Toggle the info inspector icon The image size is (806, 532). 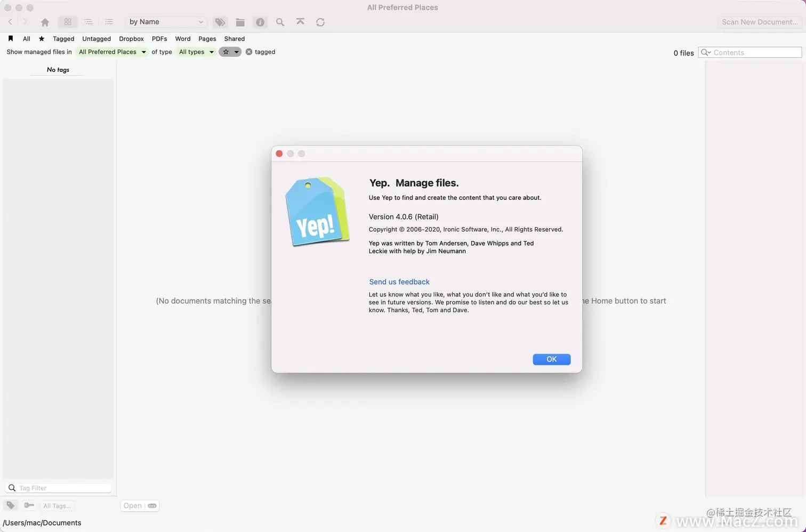pos(260,22)
